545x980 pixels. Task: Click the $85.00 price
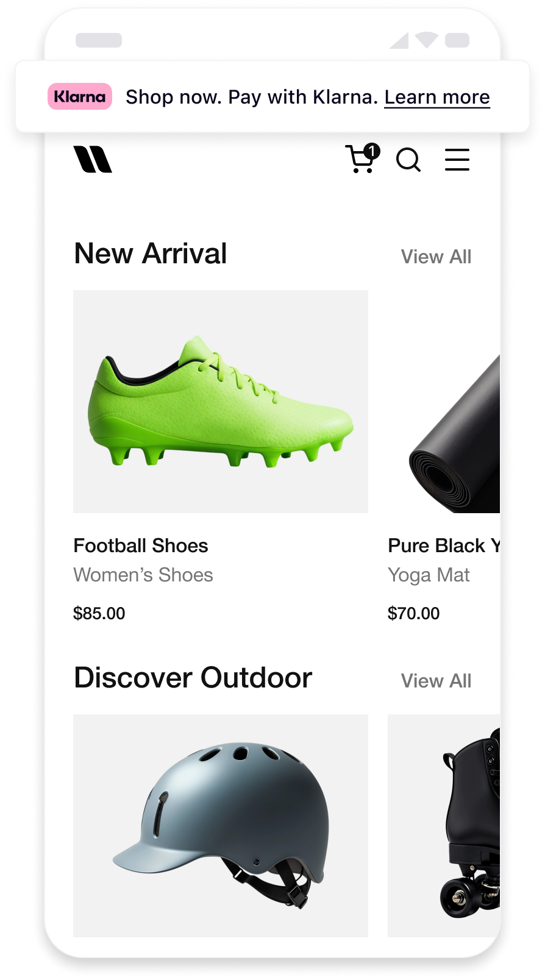[x=99, y=613]
